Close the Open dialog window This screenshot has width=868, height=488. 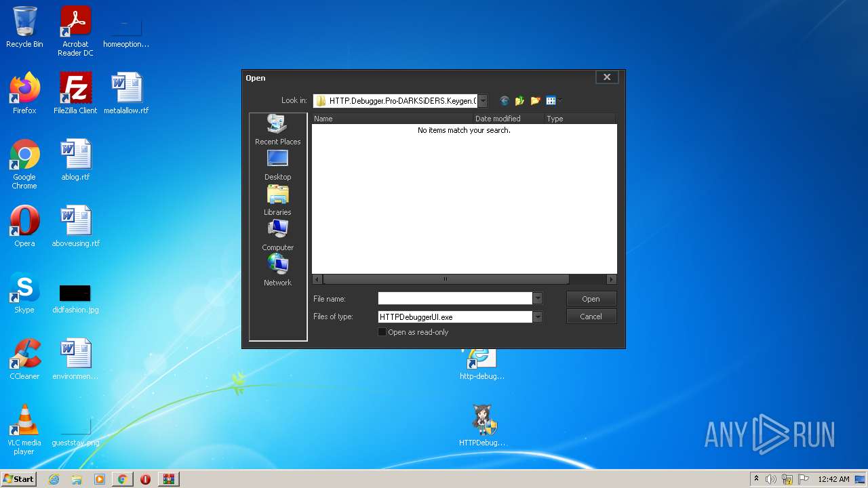607,77
